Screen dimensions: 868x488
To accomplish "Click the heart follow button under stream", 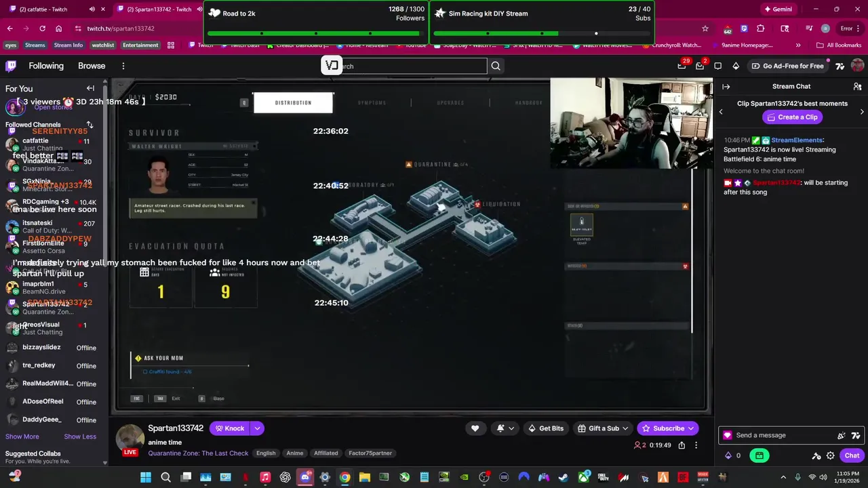I will (x=475, y=428).
